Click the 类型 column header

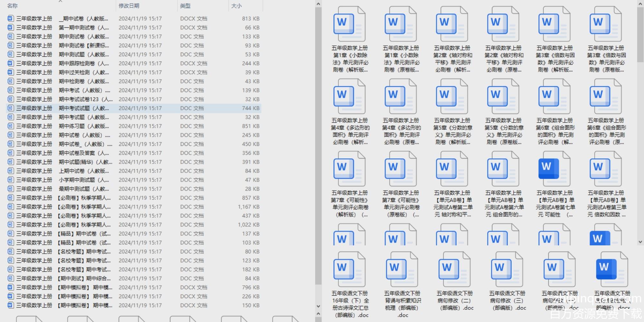tap(185, 6)
